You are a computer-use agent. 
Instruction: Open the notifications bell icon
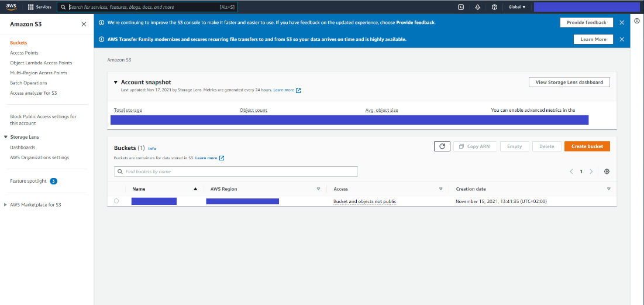(x=477, y=7)
